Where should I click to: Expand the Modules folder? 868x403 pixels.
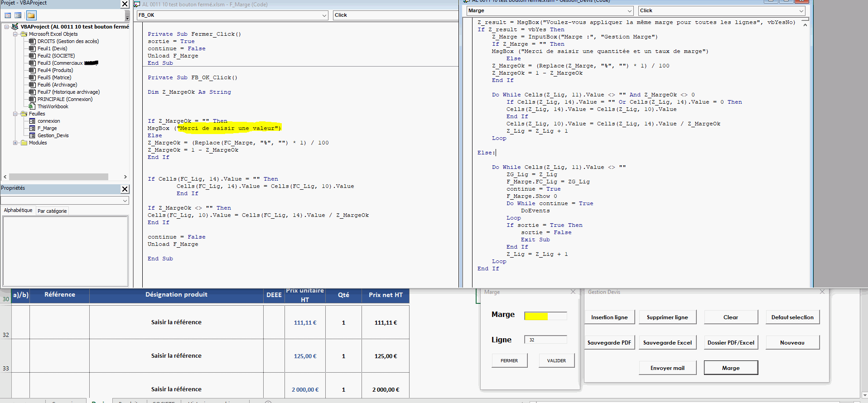click(15, 143)
